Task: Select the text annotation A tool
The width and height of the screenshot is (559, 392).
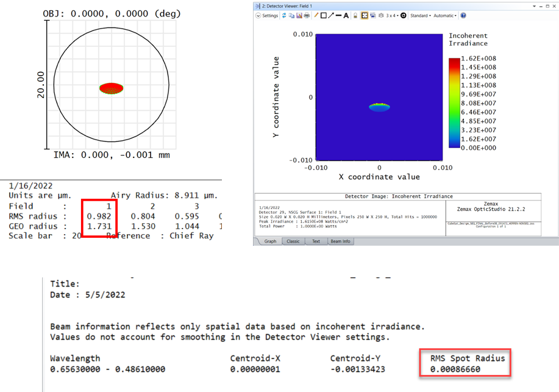Action: coord(346,16)
